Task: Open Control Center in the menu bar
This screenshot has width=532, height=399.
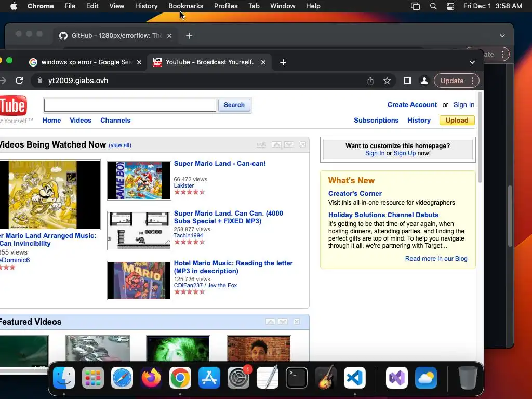Action: (450, 6)
